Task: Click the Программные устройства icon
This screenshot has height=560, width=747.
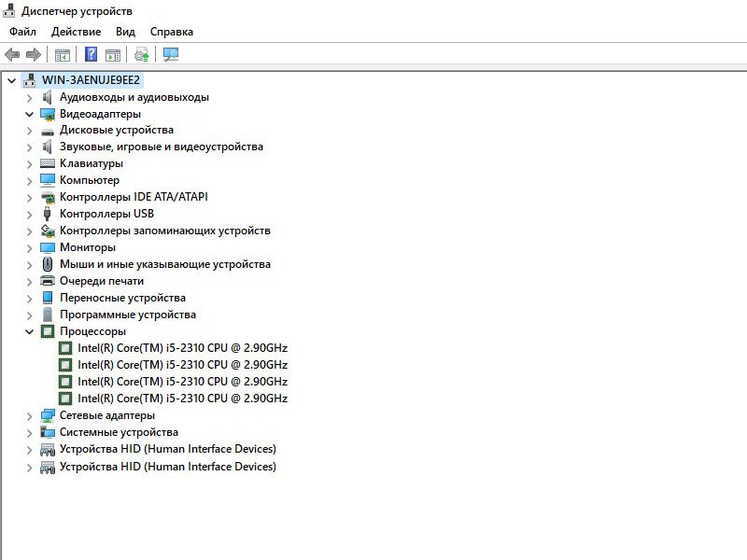Action: (x=48, y=315)
